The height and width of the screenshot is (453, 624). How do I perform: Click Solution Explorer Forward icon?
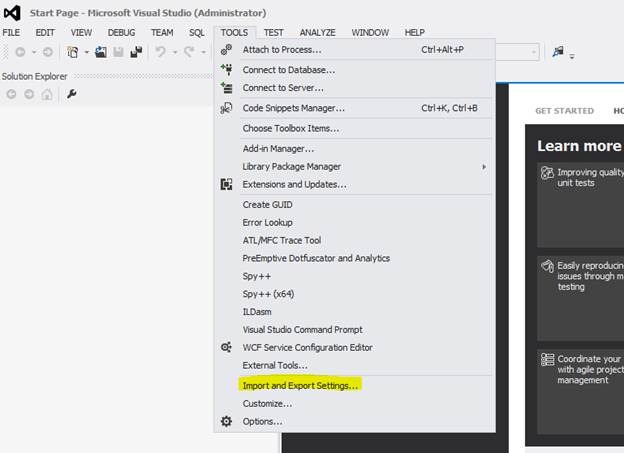pos(29,94)
